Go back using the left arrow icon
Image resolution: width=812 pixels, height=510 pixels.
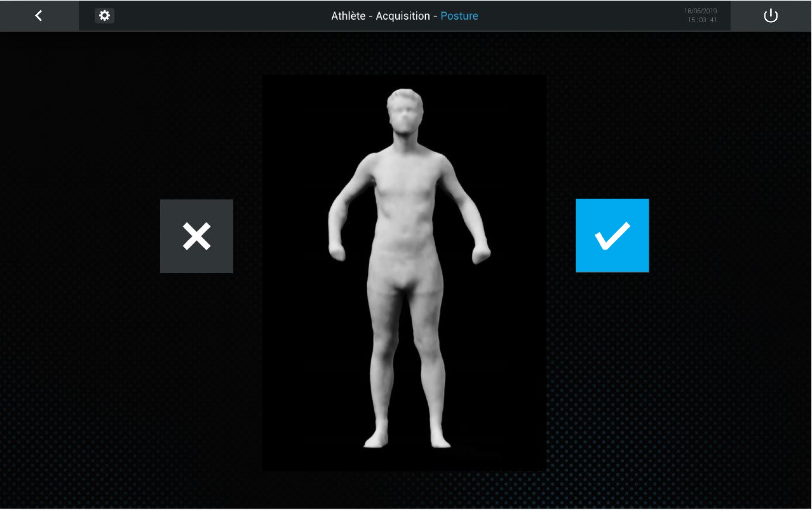[39, 16]
